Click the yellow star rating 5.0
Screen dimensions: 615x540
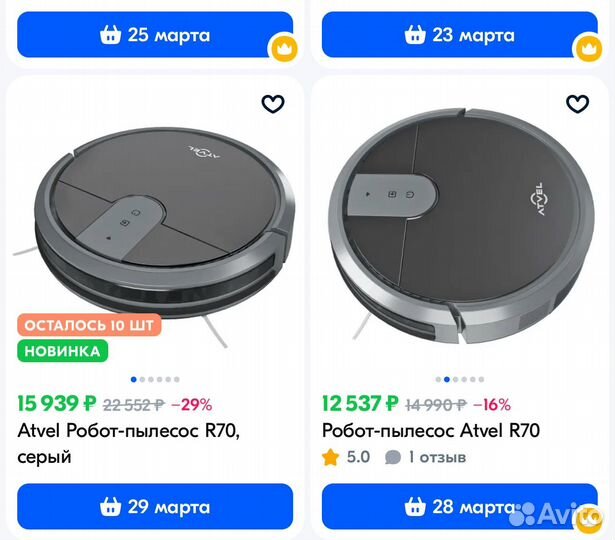coord(330,457)
